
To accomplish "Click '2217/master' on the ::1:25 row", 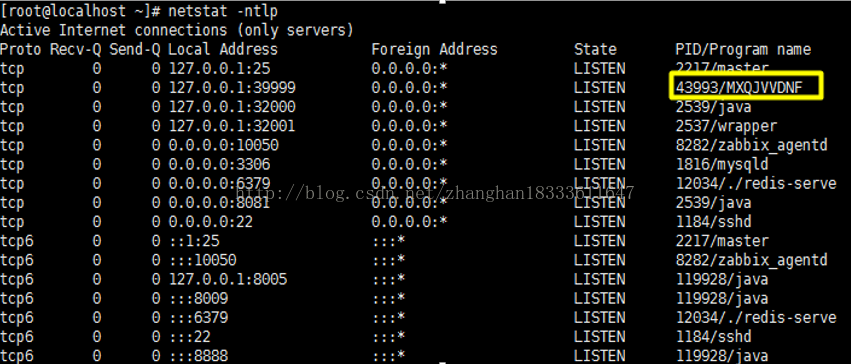I will coord(722,241).
